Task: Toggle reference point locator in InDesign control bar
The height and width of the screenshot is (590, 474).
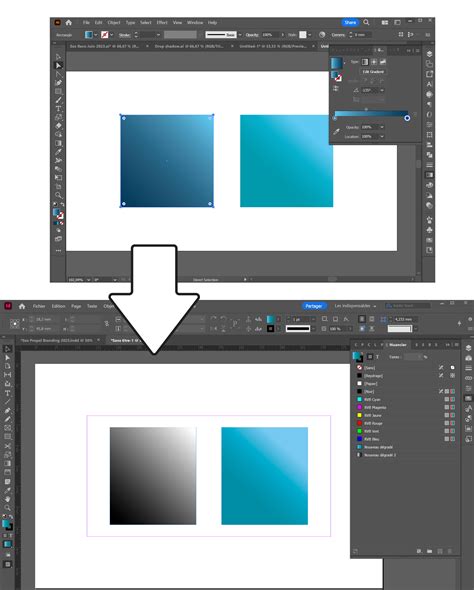Action: [14, 324]
